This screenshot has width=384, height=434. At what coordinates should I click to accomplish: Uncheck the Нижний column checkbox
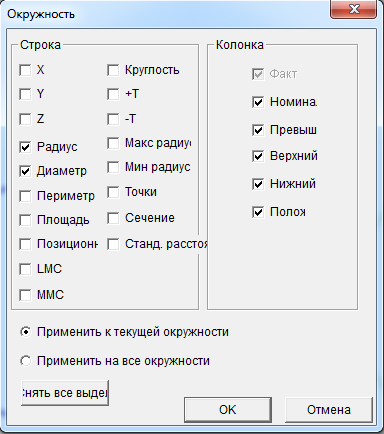258,184
